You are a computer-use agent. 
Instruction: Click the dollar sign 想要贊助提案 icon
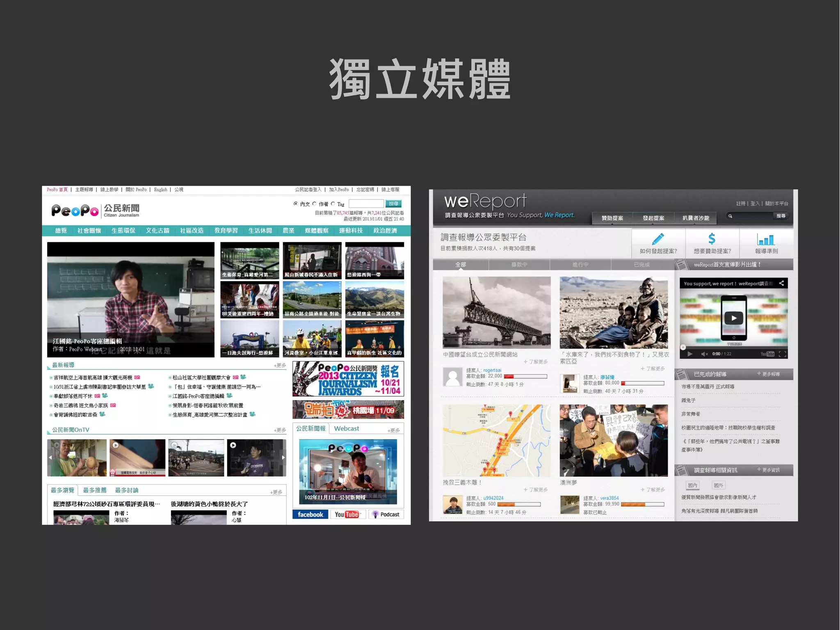coord(712,239)
